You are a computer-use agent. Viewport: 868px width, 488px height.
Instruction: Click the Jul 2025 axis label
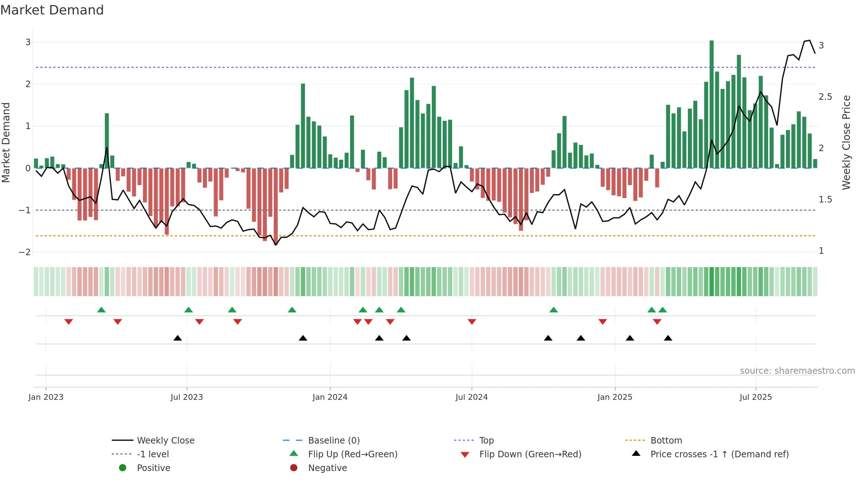click(x=756, y=397)
